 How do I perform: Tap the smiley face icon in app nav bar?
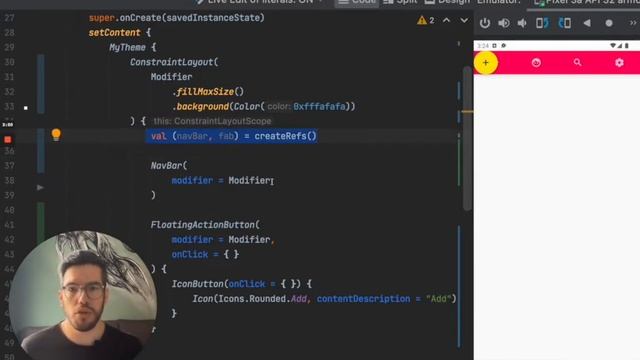click(x=536, y=62)
